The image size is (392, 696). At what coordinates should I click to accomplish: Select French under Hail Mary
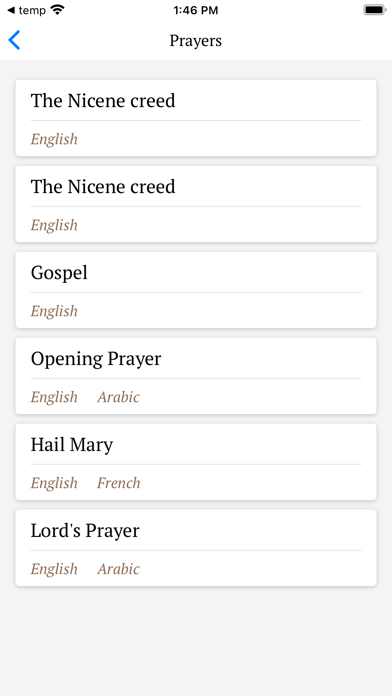(119, 483)
